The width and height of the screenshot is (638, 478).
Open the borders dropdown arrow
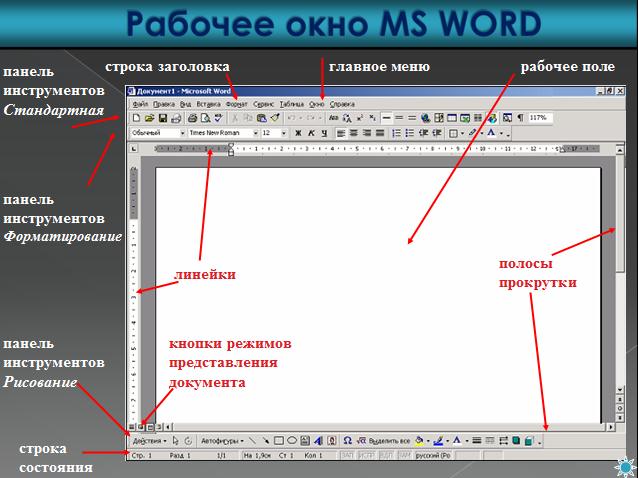462,133
